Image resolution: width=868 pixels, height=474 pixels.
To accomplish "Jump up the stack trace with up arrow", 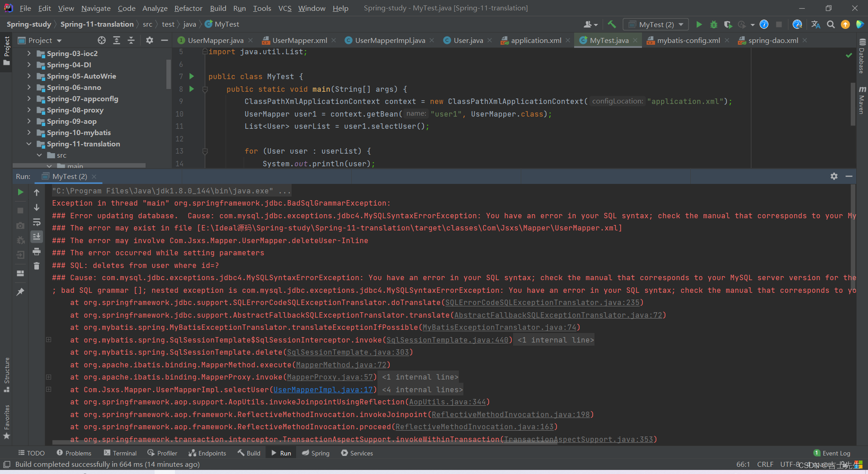I will 37,192.
